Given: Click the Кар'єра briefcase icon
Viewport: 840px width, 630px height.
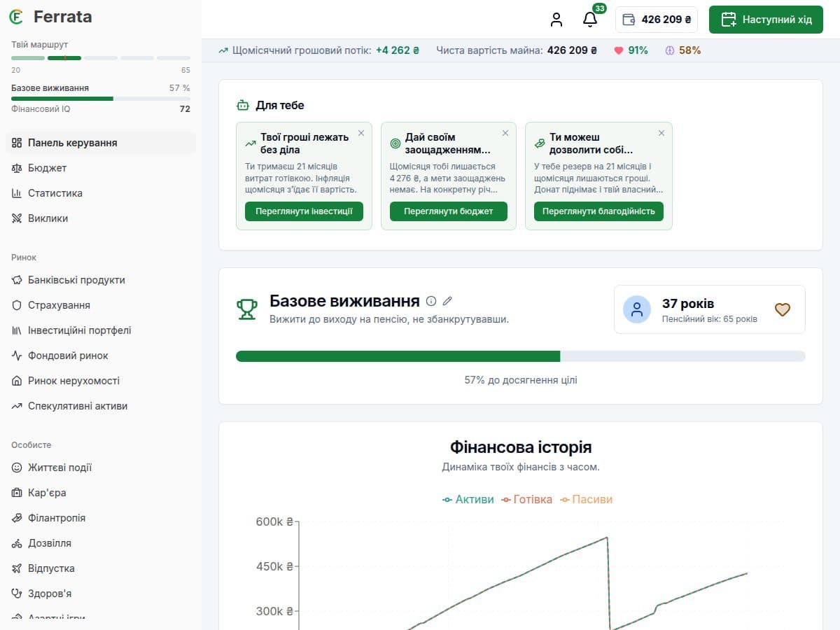Looking at the screenshot, I should 17,493.
